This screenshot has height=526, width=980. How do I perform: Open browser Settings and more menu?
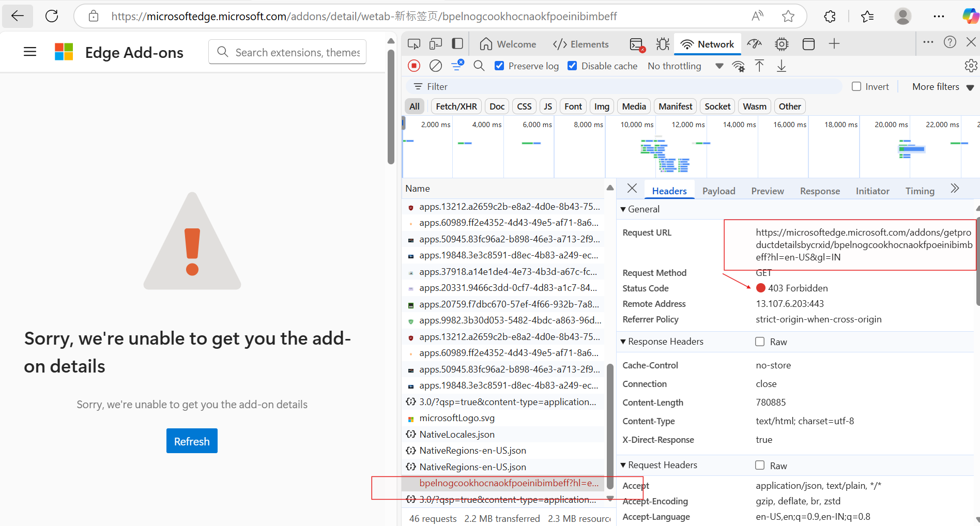939,16
